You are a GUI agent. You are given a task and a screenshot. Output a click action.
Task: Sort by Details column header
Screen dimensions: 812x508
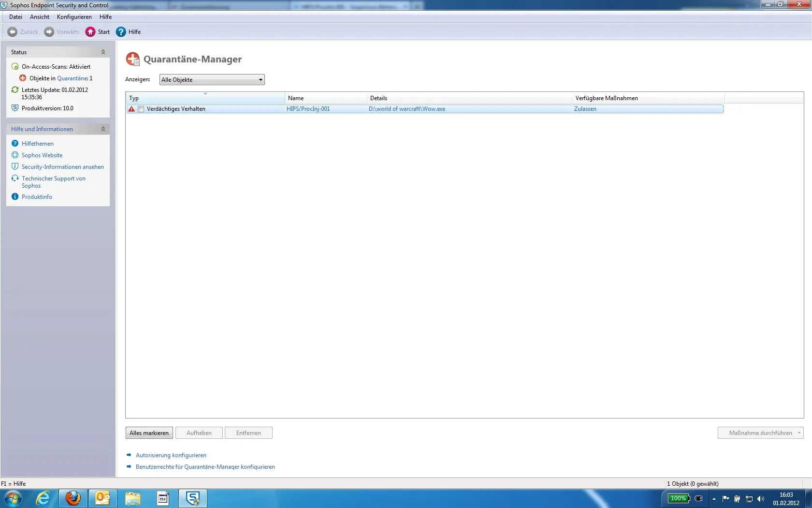[469, 98]
